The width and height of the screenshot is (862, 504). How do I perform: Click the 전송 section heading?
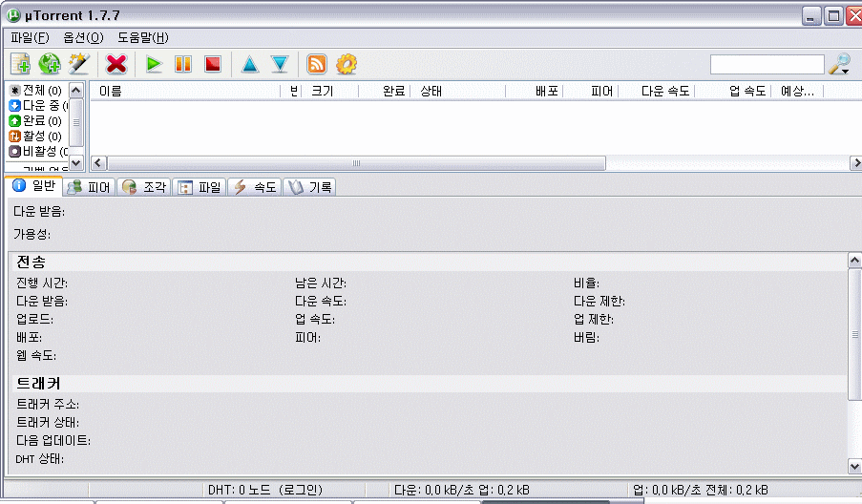pyautogui.click(x=31, y=262)
